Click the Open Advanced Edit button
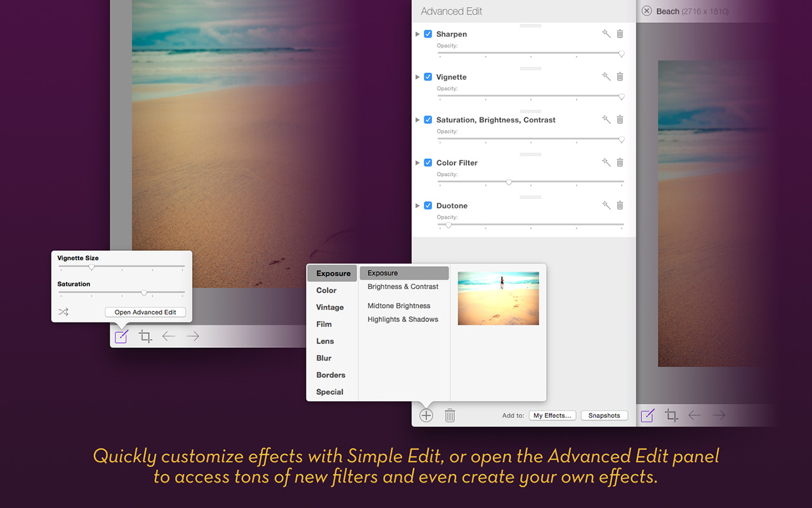The width and height of the screenshot is (812, 508). 145,312
